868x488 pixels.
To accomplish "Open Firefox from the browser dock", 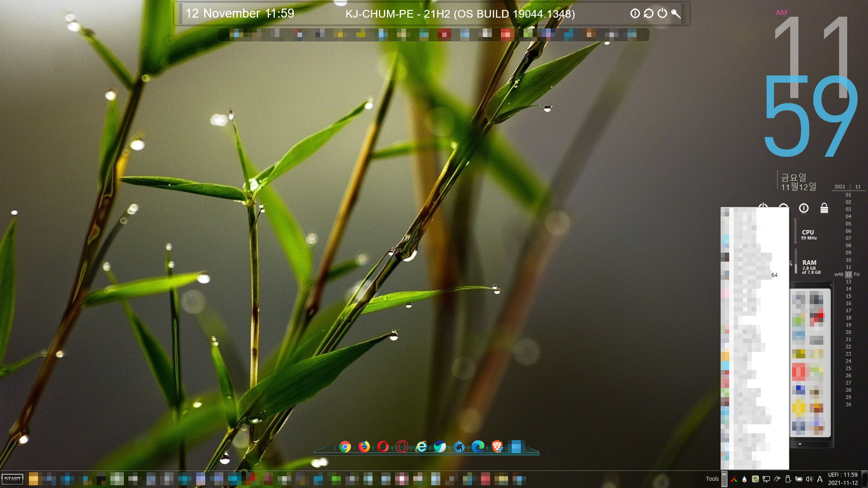I will pos(364,447).
